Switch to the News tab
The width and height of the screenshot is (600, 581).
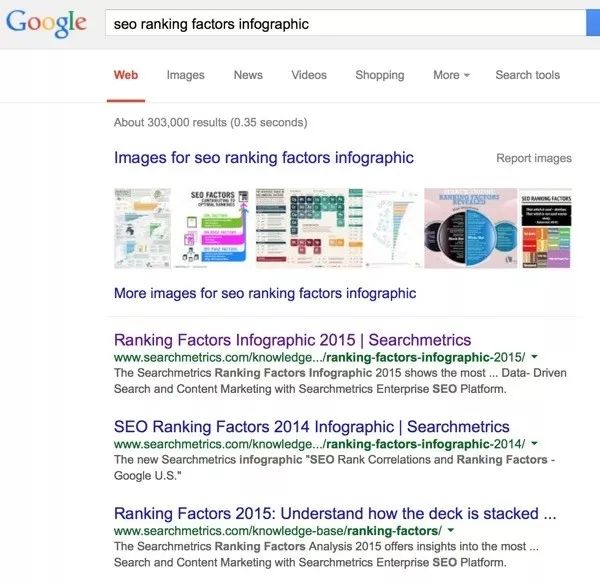coord(248,75)
